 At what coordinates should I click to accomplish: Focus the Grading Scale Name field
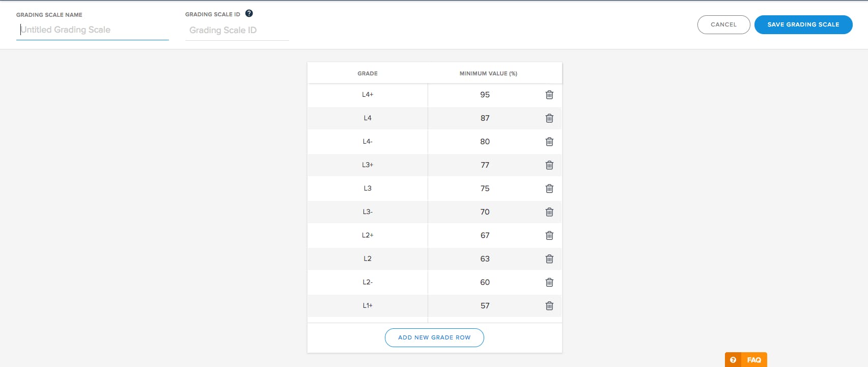(x=92, y=30)
